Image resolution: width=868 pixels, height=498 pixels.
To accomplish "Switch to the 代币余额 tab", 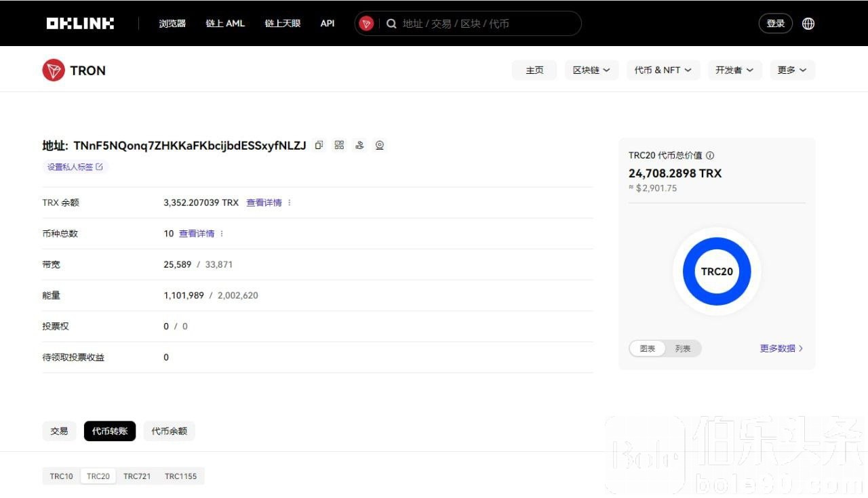I will pyautogui.click(x=169, y=431).
